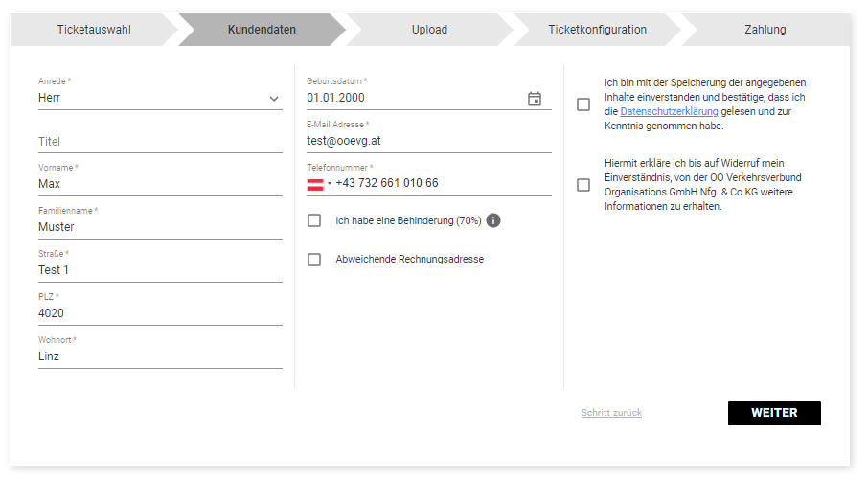Screen dimensions: 868x482
Task: Select the Vorname field containing Max
Action: (x=160, y=184)
